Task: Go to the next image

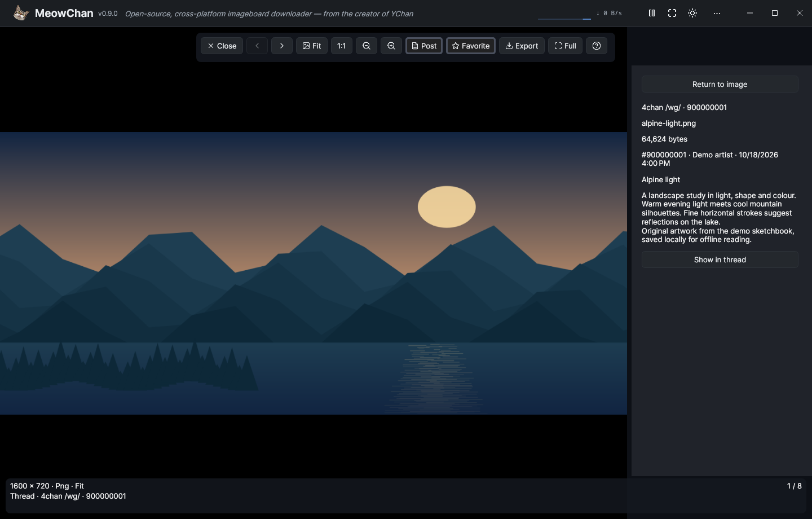Action: click(x=282, y=46)
